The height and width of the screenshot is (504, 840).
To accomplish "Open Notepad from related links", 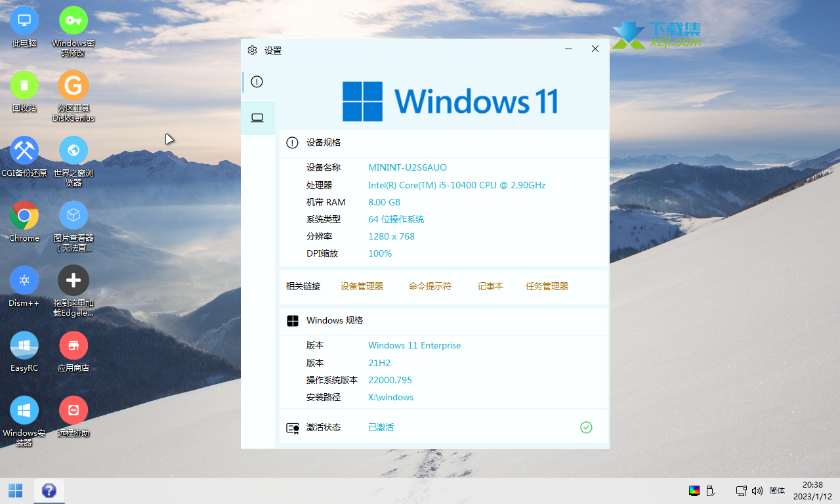I will [490, 286].
